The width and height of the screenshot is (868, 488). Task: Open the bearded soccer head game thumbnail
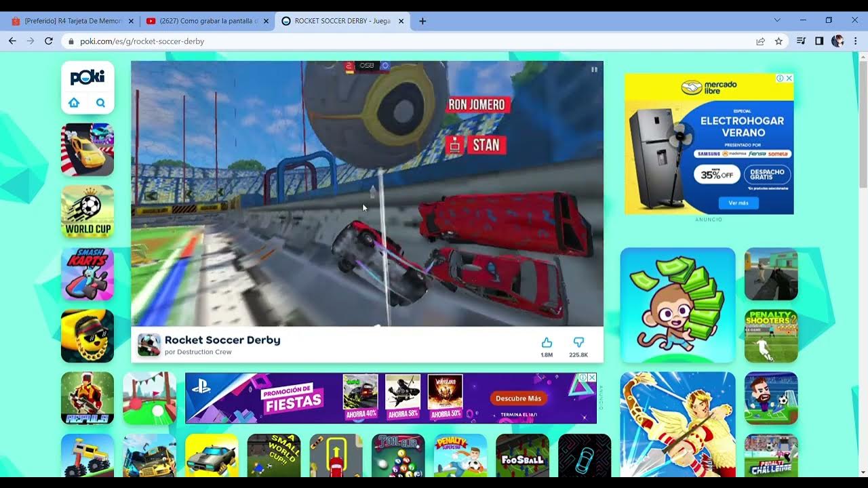click(771, 399)
